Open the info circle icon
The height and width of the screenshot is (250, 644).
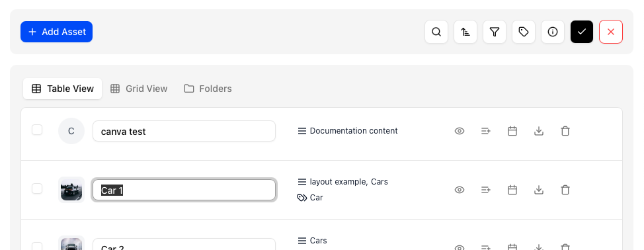[553, 32]
